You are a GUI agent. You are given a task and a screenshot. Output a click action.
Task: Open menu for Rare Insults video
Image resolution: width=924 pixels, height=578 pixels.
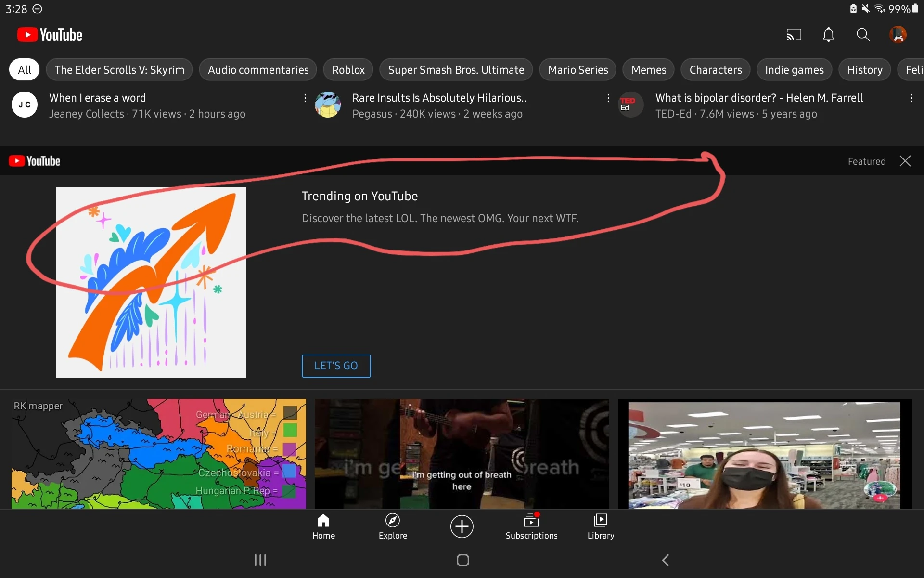pos(608,98)
